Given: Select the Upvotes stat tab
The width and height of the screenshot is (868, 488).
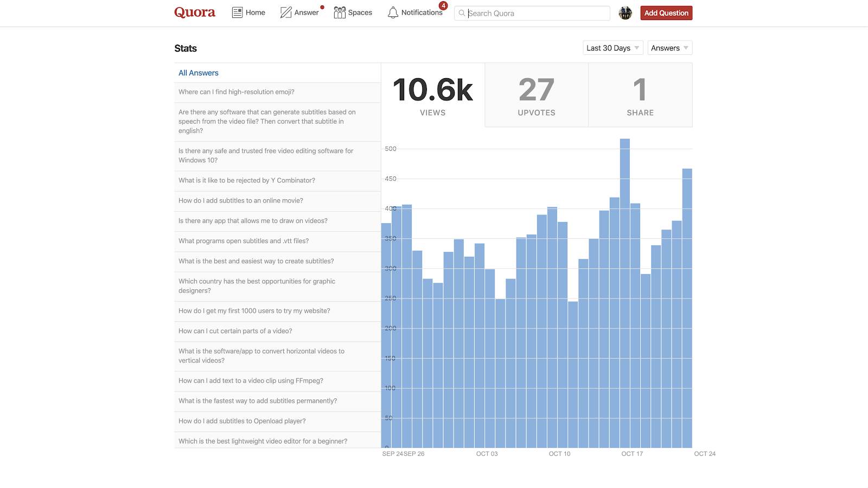Looking at the screenshot, I should point(537,95).
